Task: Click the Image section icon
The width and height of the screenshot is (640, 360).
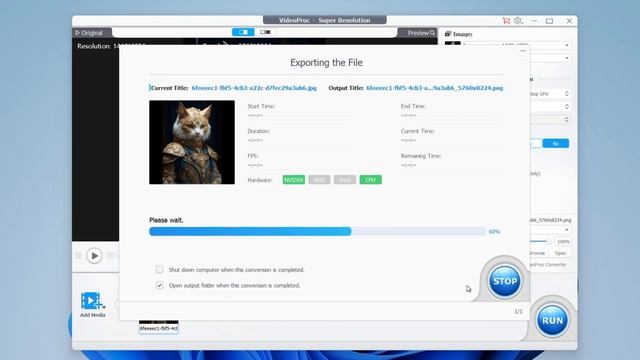Action: [x=448, y=34]
